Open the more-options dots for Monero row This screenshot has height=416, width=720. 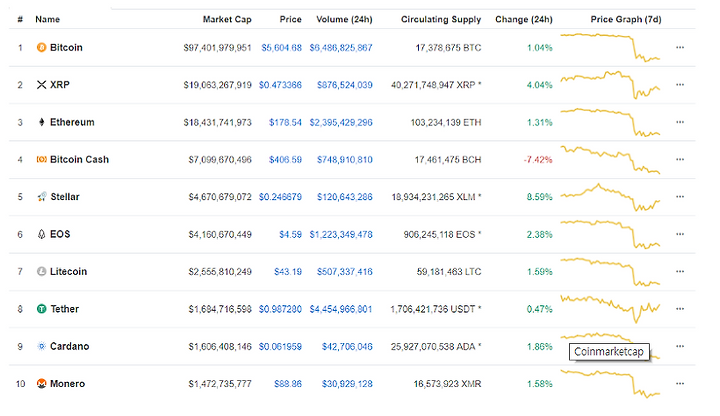pos(680,383)
